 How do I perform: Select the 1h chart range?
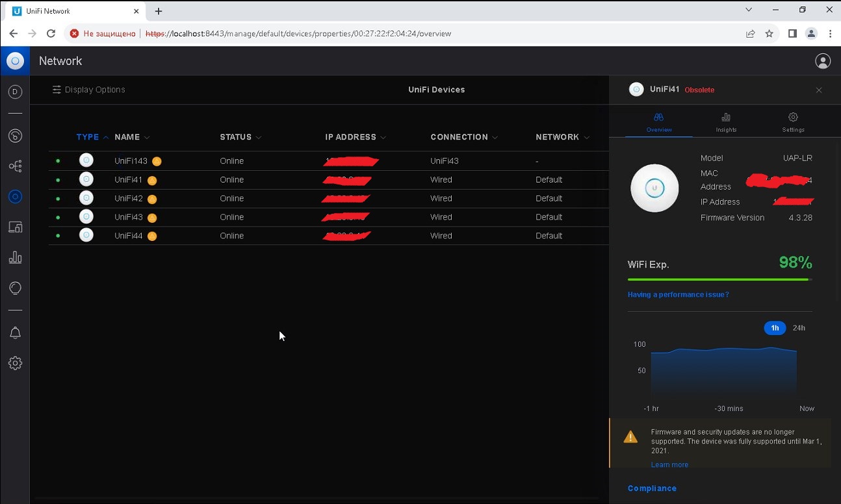pyautogui.click(x=775, y=328)
